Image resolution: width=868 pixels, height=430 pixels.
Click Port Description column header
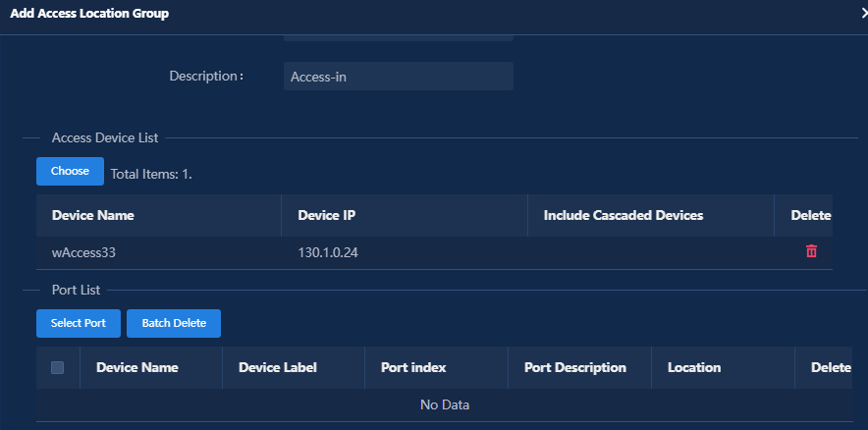(575, 367)
